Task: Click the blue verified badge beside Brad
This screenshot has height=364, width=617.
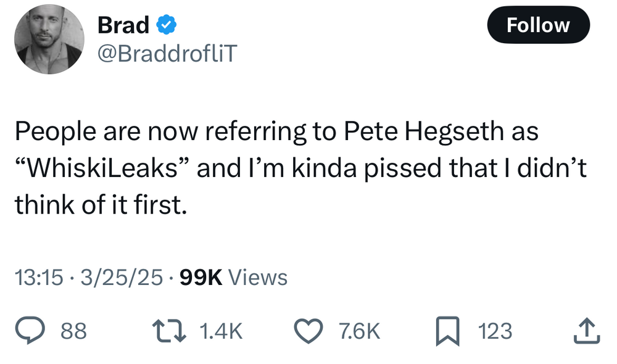Action: [167, 25]
